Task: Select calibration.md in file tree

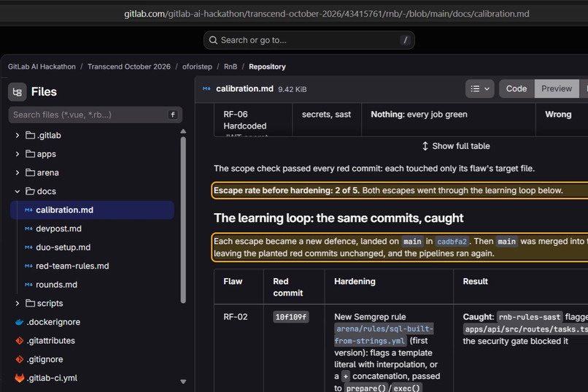Action: [92, 210]
